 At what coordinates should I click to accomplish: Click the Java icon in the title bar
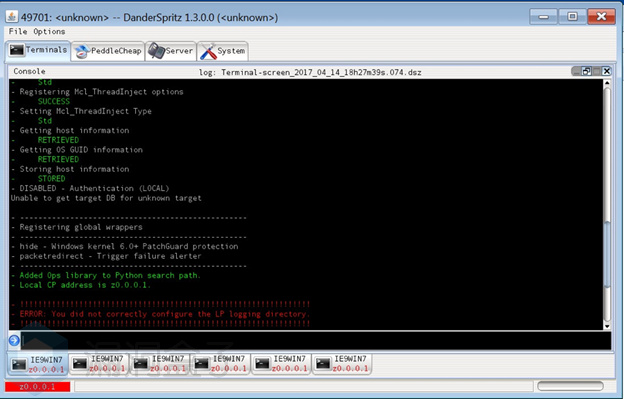pyautogui.click(x=12, y=17)
